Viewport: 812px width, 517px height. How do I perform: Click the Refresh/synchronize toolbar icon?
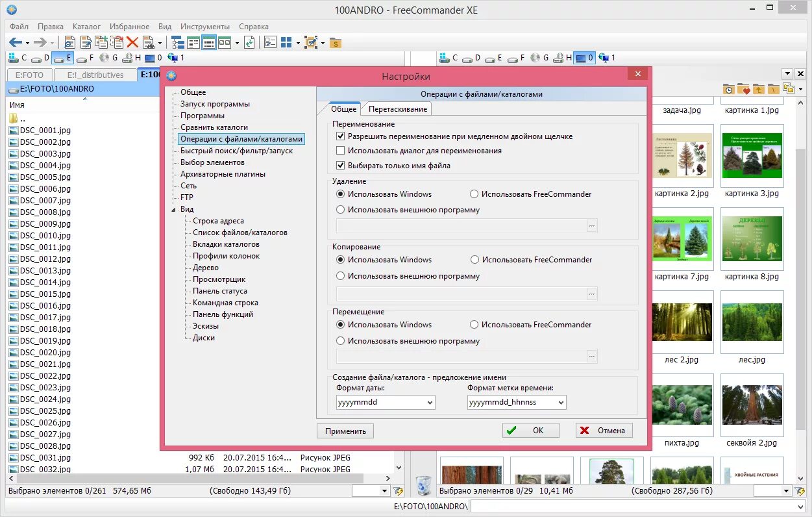pos(250,42)
